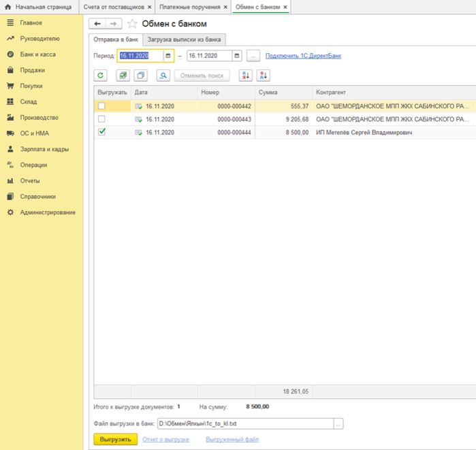The image size is (476, 450).
Task: Open the Отчет о выгрузке link
Action: pos(165,439)
